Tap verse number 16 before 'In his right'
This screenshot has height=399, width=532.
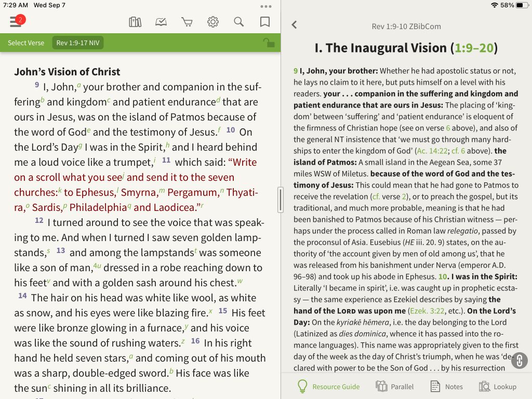pos(195,341)
